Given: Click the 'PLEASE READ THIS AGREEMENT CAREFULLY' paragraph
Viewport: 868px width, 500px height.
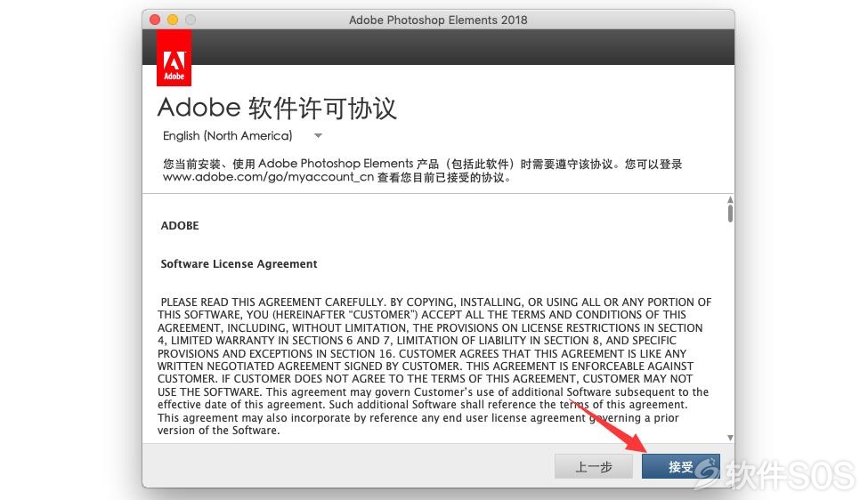Looking at the screenshot, I should [434, 367].
